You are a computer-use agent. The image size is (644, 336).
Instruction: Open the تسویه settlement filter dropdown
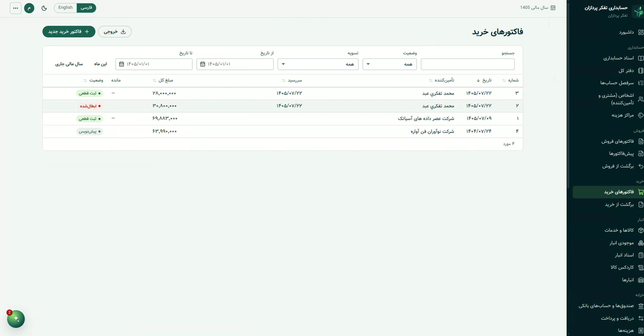(318, 64)
